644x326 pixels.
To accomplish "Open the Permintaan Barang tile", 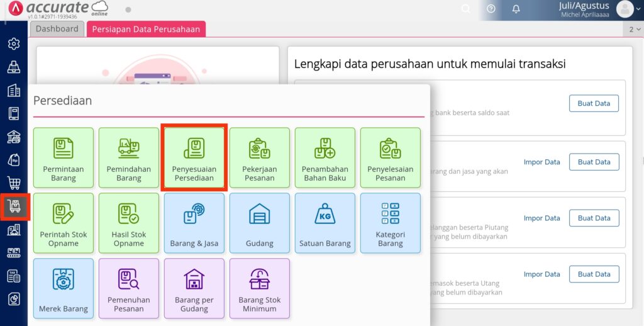I will 64,157.
